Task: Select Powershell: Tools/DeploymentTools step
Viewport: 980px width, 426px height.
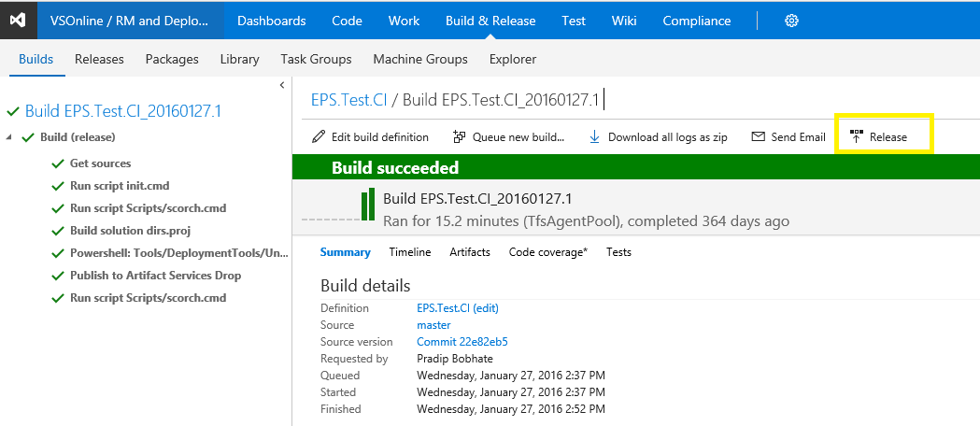Action: pos(179,253)
